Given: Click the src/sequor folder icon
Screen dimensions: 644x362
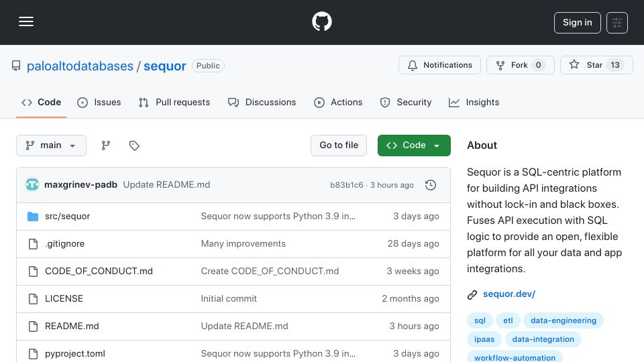Looking at the screenshot, I should pyautogui.click(x=33, y=217).
